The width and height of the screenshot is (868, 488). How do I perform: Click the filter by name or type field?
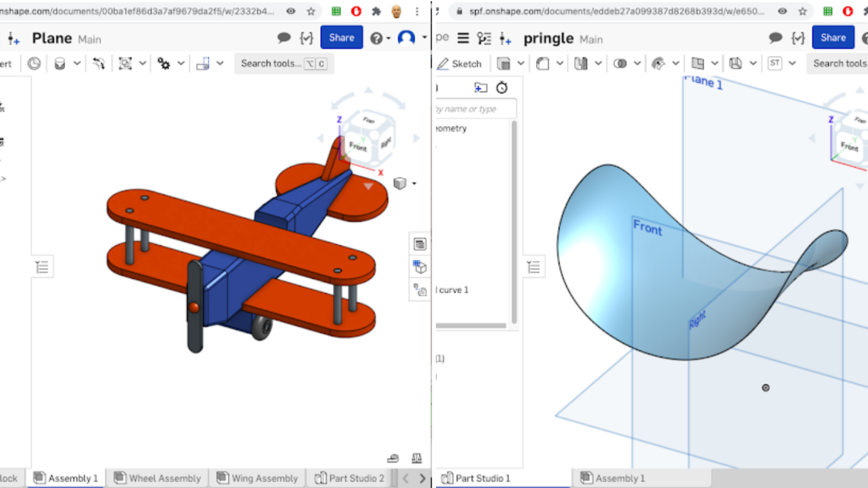pos(475,109)
